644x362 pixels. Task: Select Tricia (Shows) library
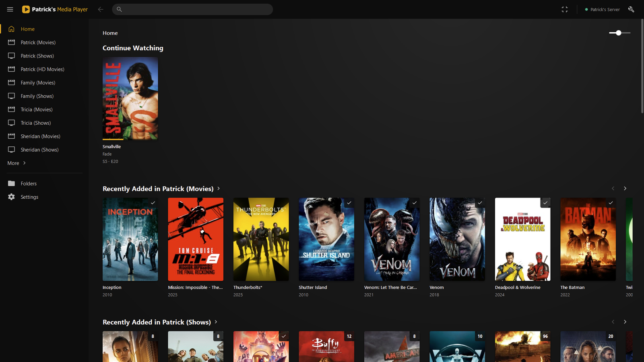point(36,123)
